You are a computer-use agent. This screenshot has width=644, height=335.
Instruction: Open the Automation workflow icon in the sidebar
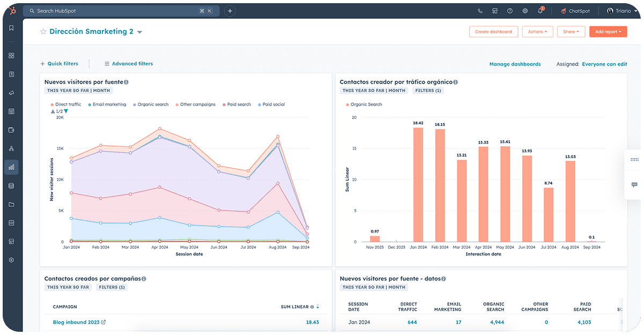(x=11, y=148)
